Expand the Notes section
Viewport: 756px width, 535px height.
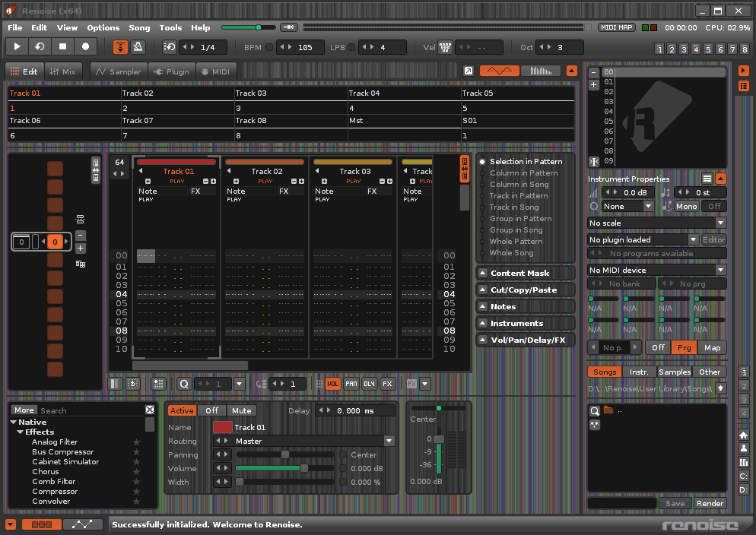click(x=526, y=307)
